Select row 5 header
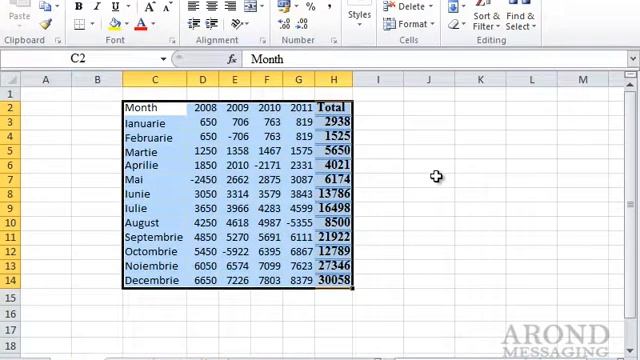Screen dimensions: 640x360 click(x=10, y=151)
